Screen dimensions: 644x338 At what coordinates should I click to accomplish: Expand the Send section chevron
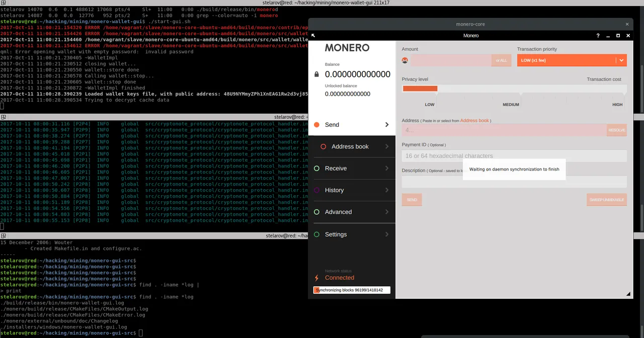[387, 125]
